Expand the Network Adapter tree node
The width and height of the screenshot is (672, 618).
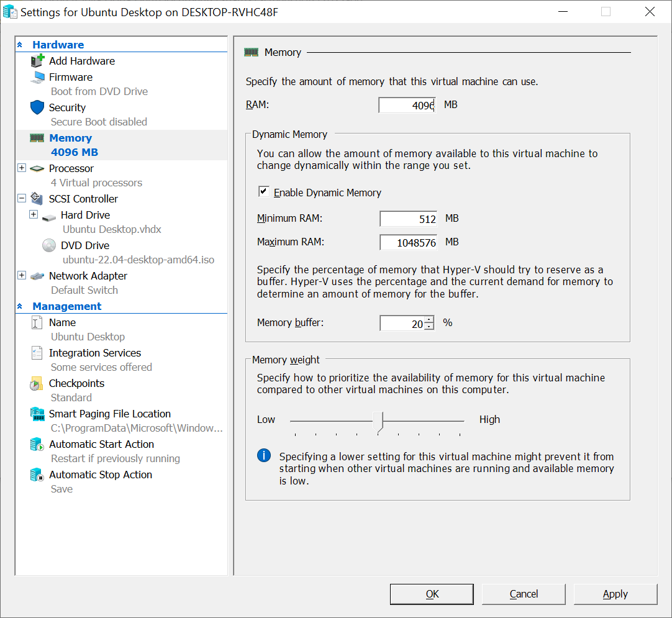pyautogui.click(x=22, y=275)
